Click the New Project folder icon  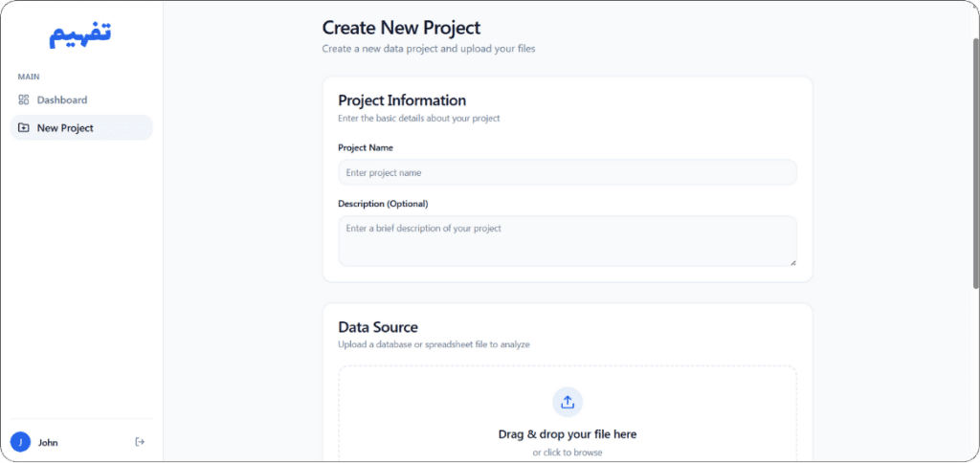point(24,128)
